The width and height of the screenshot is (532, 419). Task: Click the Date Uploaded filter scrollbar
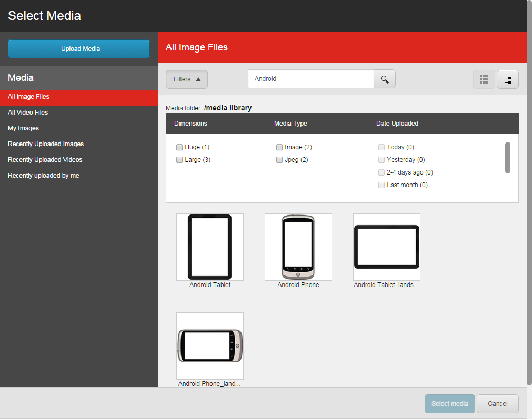click(x=508, y=158)
